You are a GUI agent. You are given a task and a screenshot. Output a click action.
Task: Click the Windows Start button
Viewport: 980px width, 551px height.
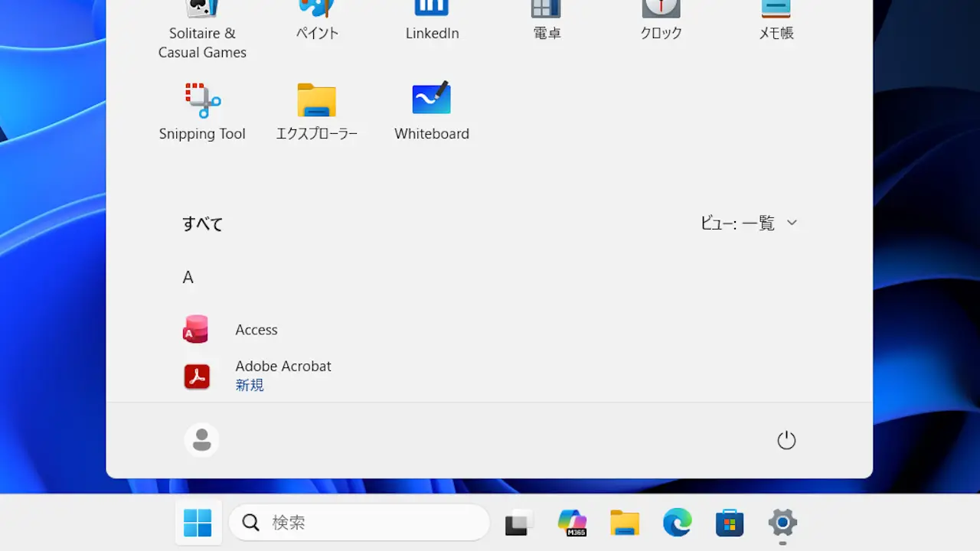(198, 523)
